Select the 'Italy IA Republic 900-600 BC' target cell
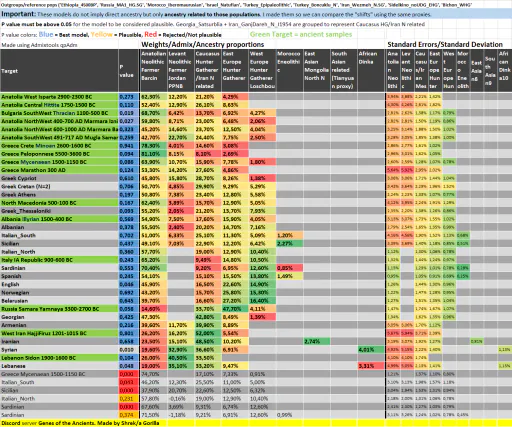 click(59, 260)
